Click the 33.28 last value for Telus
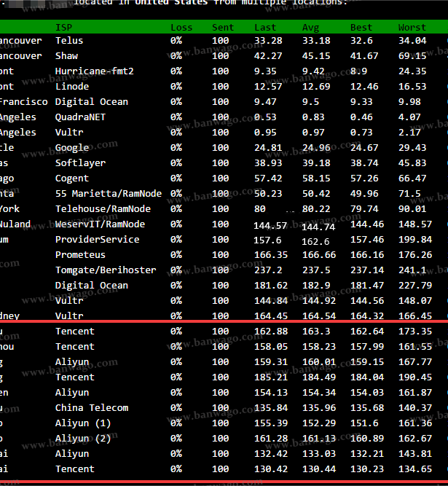 pyautogui.click(x=268, y=41)
